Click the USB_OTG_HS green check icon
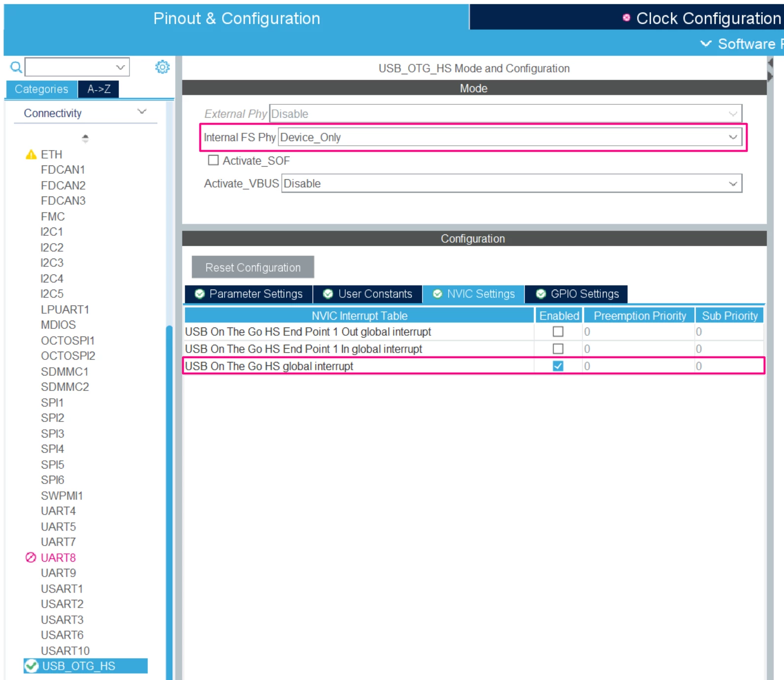Image resolution: width=784 pixels, height=680 pixels. (x=32, y=666)
